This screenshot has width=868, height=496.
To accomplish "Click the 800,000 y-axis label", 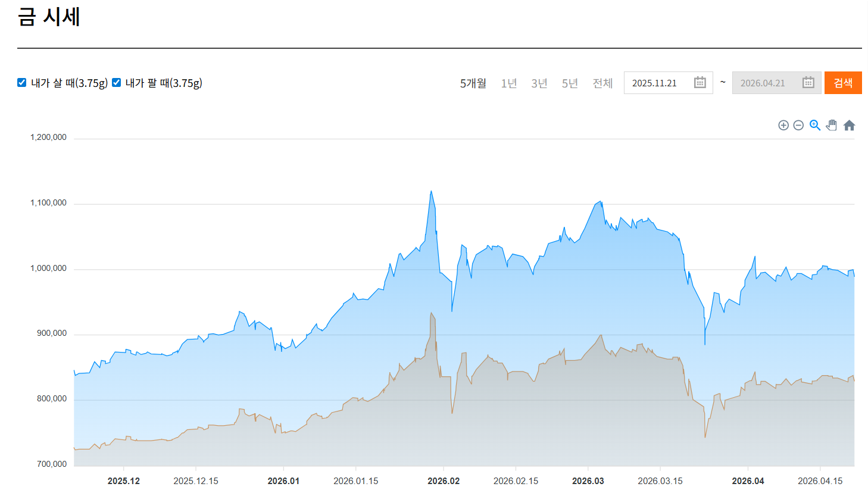I will coord(52,399).
